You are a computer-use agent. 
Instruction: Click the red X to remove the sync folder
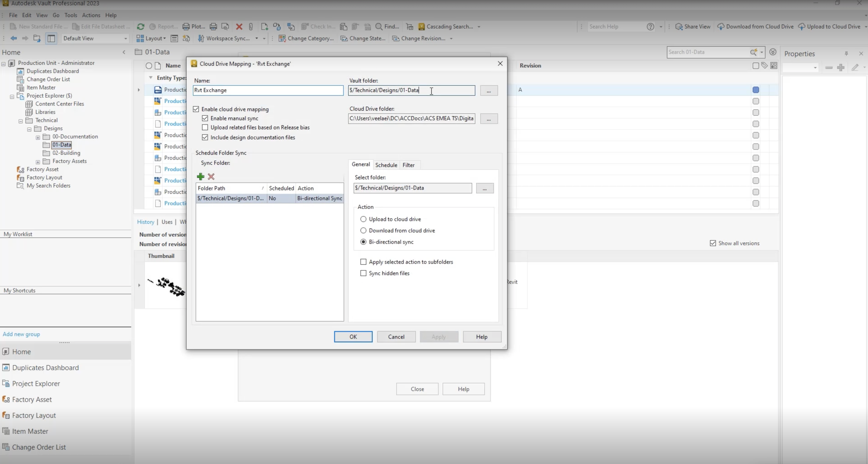click(x=211, y=176)
